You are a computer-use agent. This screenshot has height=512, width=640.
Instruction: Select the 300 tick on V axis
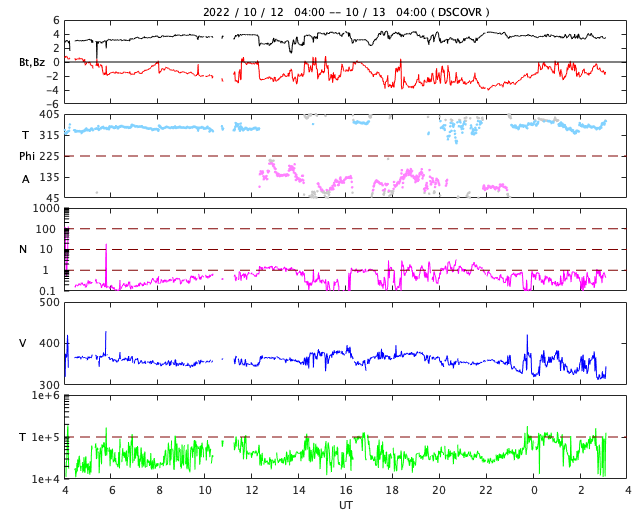49,385
